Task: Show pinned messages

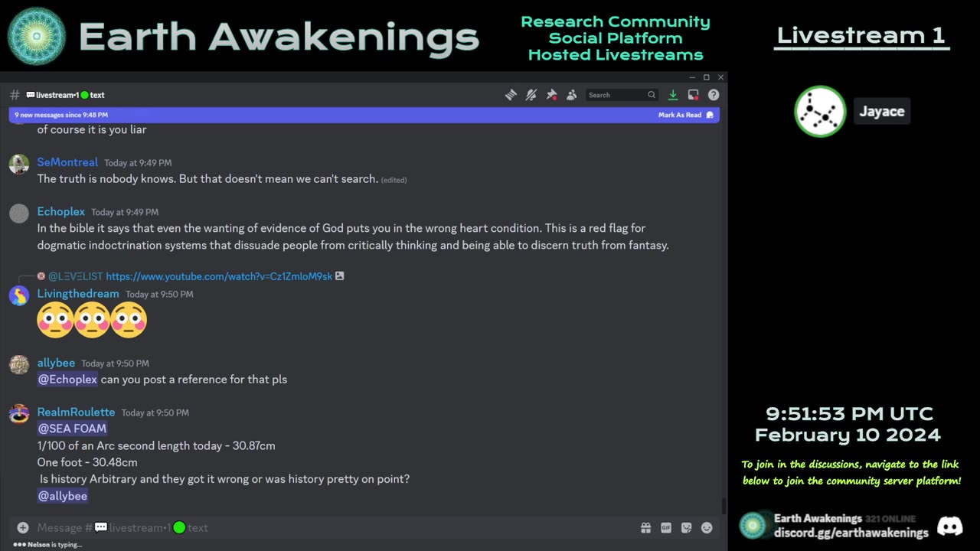Action: [551, 95]
